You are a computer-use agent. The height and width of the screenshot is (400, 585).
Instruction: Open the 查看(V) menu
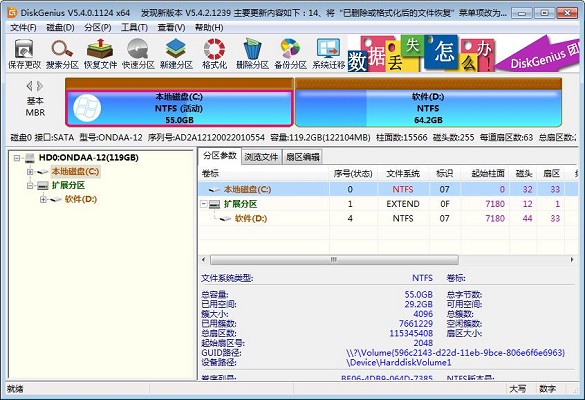tap(171, 28)
